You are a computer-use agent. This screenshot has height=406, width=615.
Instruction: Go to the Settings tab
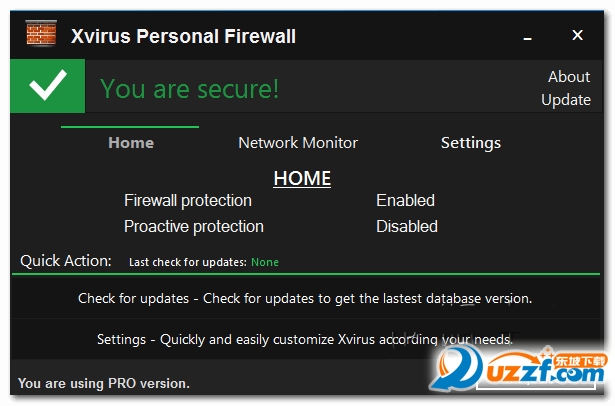coord(471,143)
